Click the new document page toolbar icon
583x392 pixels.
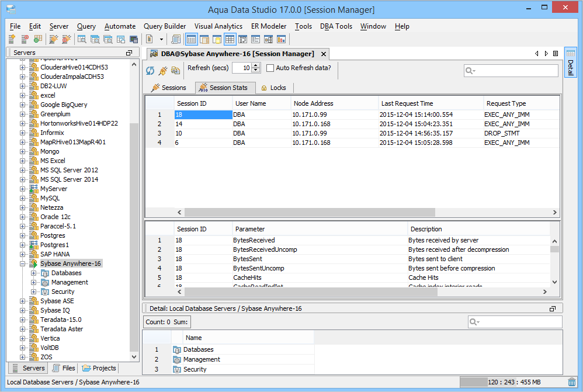coord(150,39)
